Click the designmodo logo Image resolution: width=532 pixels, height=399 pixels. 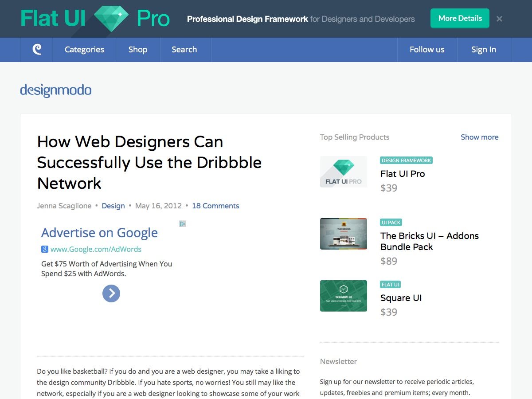tap(56, 90)
